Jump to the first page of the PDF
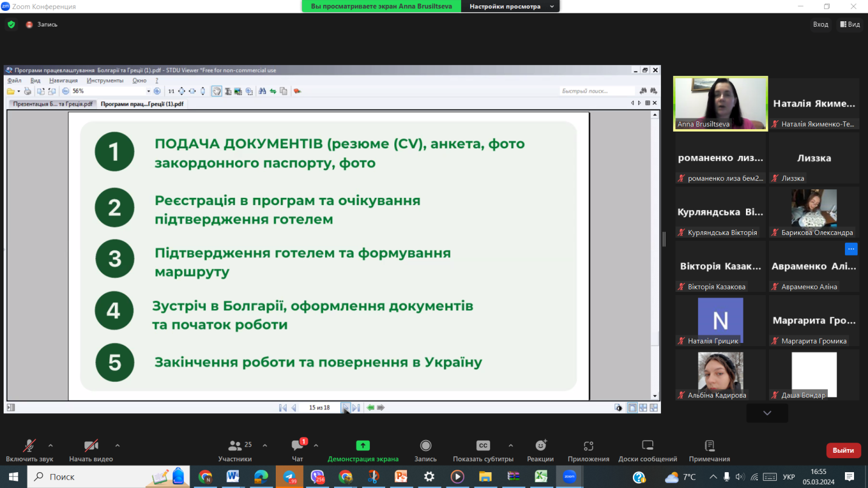The image size is (868, 488). (282, 408)
